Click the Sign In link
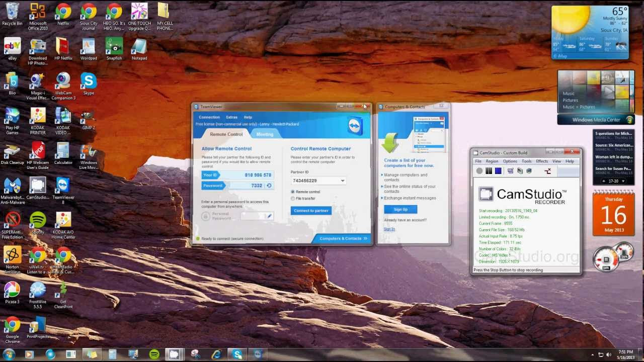This screenshot has width=644, height=362. point(389,229)
